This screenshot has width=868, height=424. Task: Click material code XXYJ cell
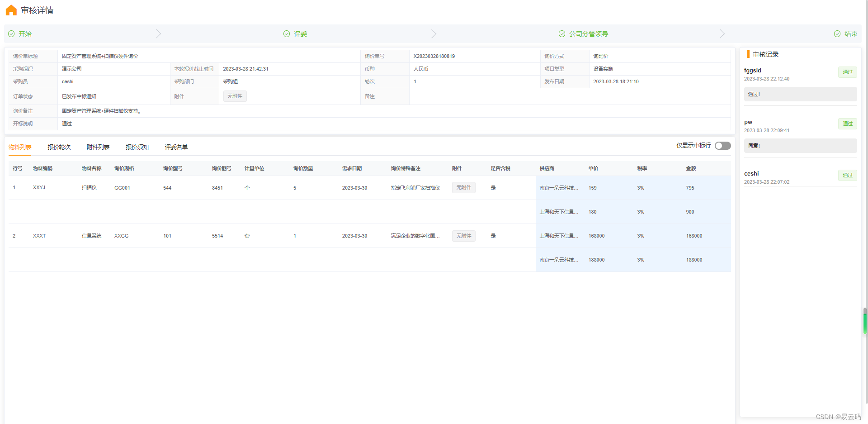[x=39, y=187]
